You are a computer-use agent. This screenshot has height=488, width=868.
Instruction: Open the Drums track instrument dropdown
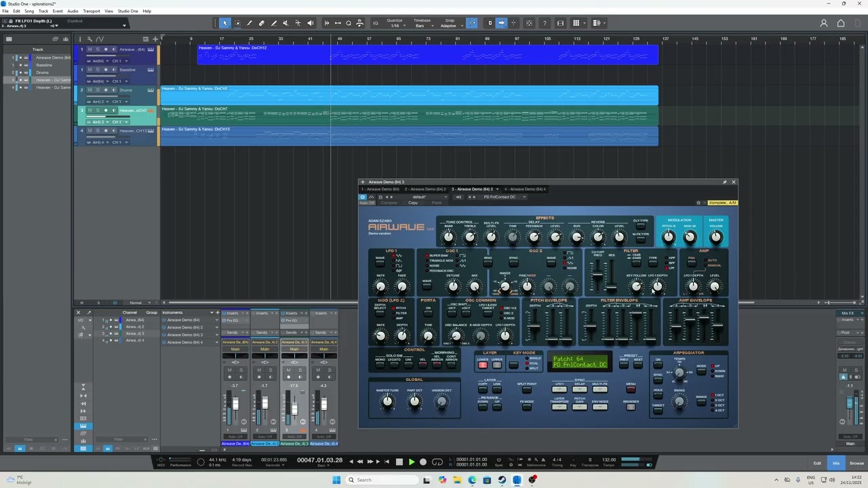point(98,102)
